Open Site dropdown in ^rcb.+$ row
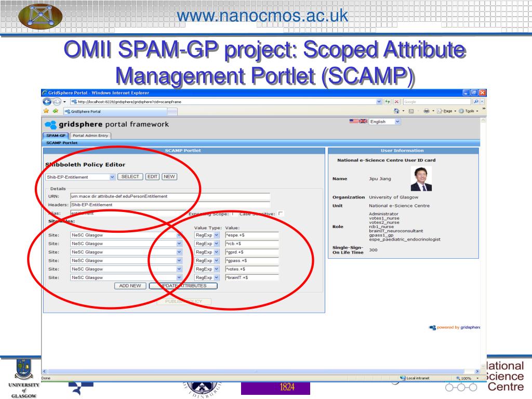Image resolution: width=532 pixels, height=399 pixels. pyautogui.click(x=179, y=244)
